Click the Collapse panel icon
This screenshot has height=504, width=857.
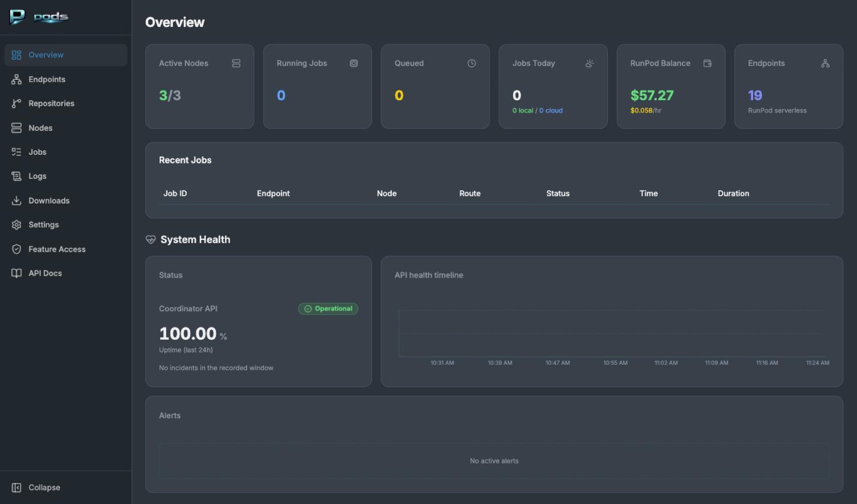click(x=17, y=487)
